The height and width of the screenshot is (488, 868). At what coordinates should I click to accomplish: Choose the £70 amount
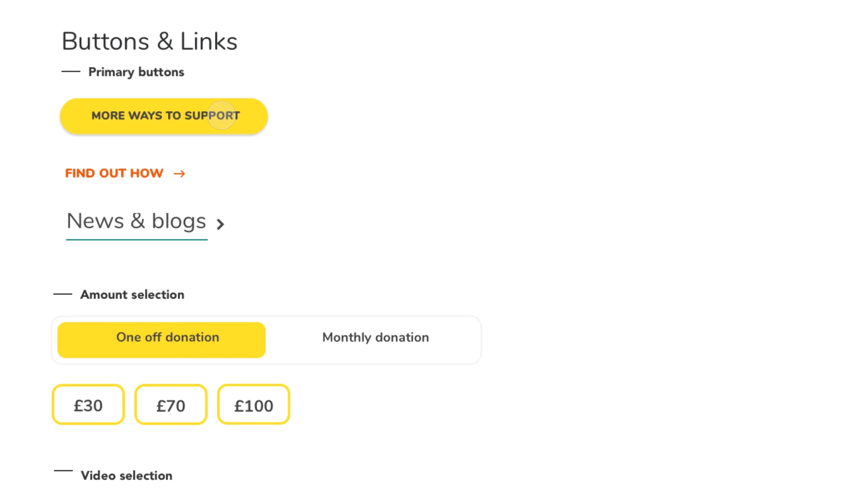[x=171, y=404]
